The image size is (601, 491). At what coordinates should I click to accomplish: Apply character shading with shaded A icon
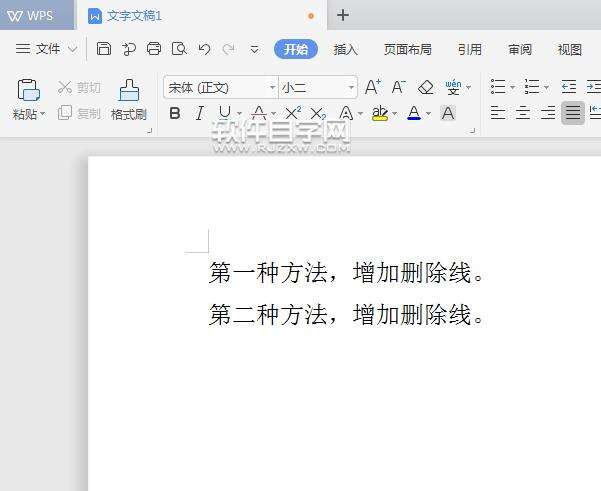point(448,113)
